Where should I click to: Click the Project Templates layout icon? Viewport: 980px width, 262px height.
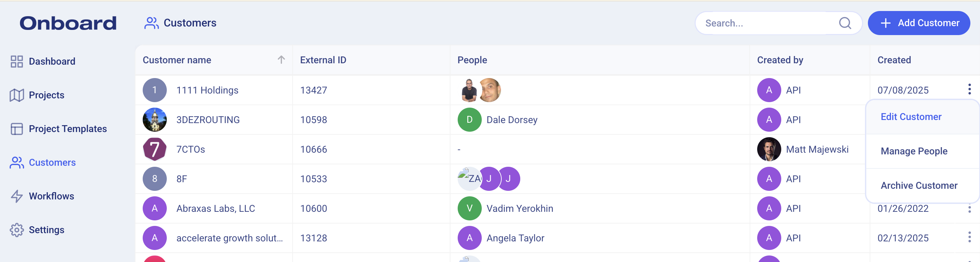click(17, 129)
